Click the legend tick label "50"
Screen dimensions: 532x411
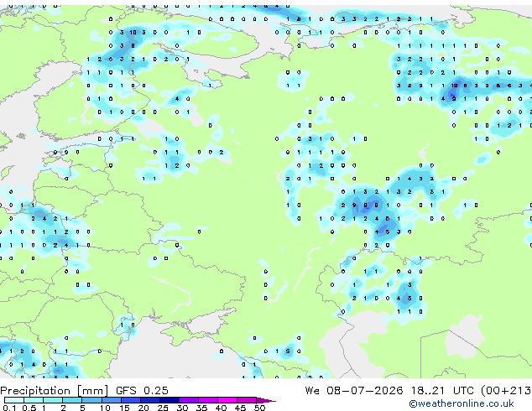pos(260,408)
